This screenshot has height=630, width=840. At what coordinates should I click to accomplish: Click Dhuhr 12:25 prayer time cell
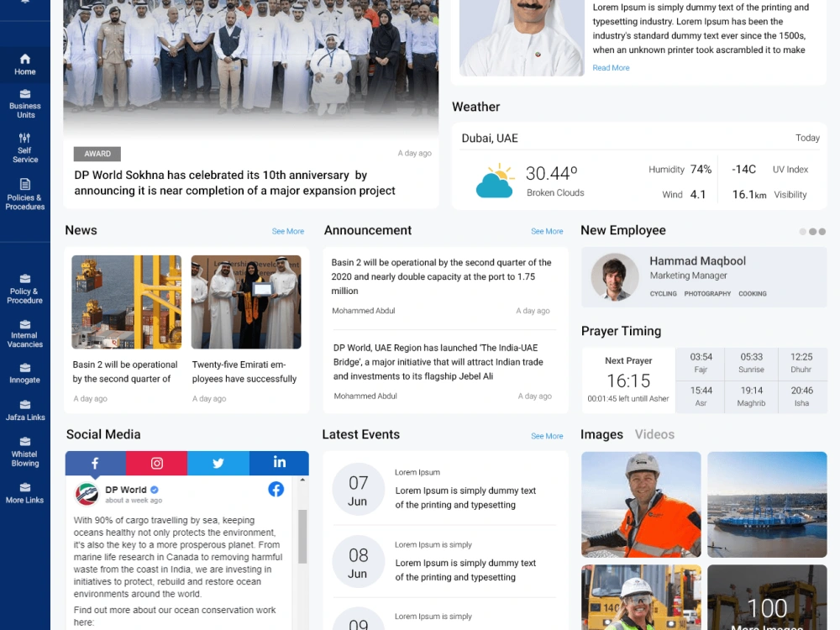[801, 363]
